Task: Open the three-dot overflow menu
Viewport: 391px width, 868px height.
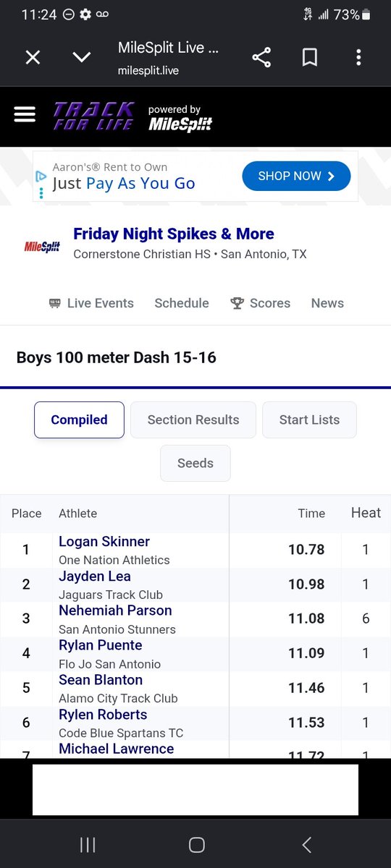Action: pyautogui.click(x=358, y=58)
